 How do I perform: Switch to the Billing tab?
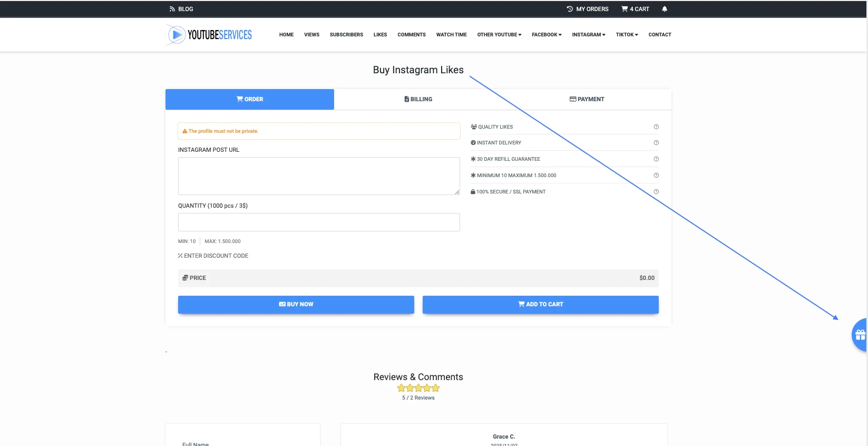coord(418,99)
